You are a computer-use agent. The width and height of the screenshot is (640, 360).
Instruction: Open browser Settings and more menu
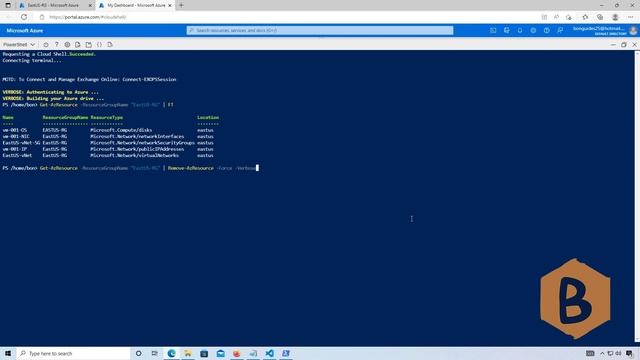pos(631,17)
